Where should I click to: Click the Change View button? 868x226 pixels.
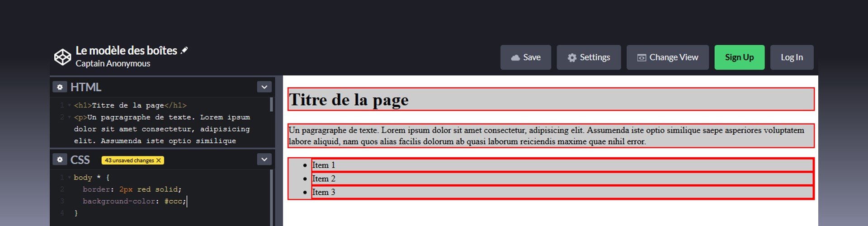668,57
